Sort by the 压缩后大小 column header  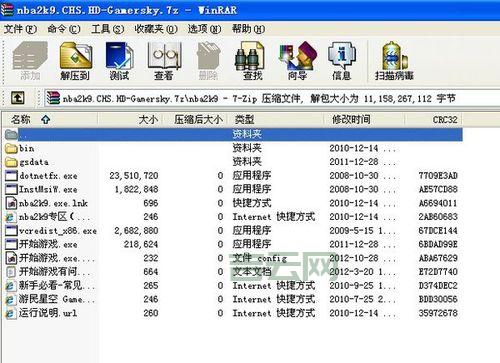click(195, 119)
